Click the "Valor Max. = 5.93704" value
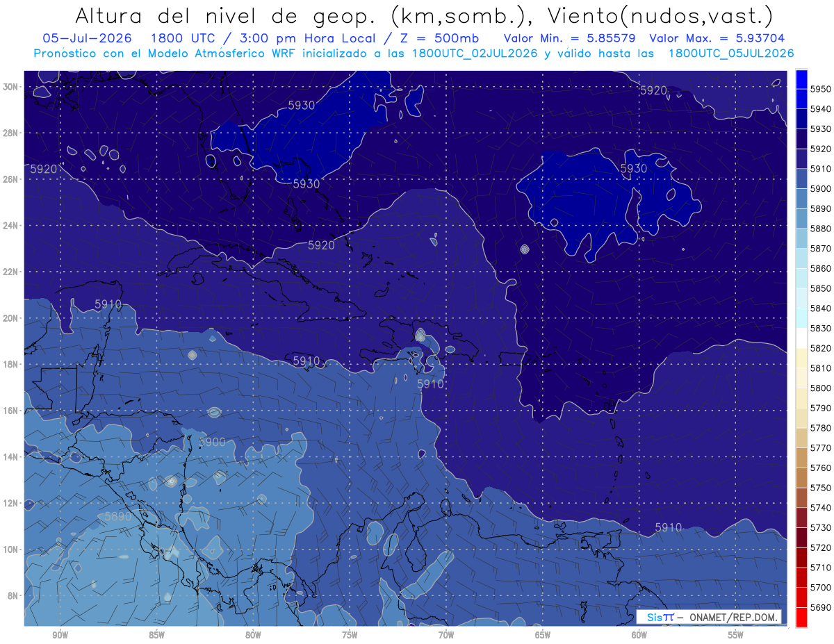Screen dimensions: 834x644 coord(717,38)
